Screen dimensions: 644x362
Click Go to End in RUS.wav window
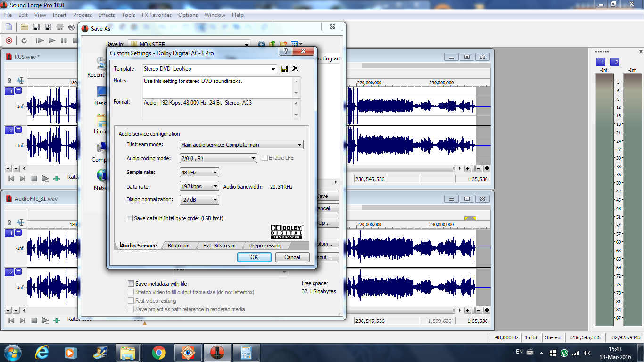pos(22,179)
